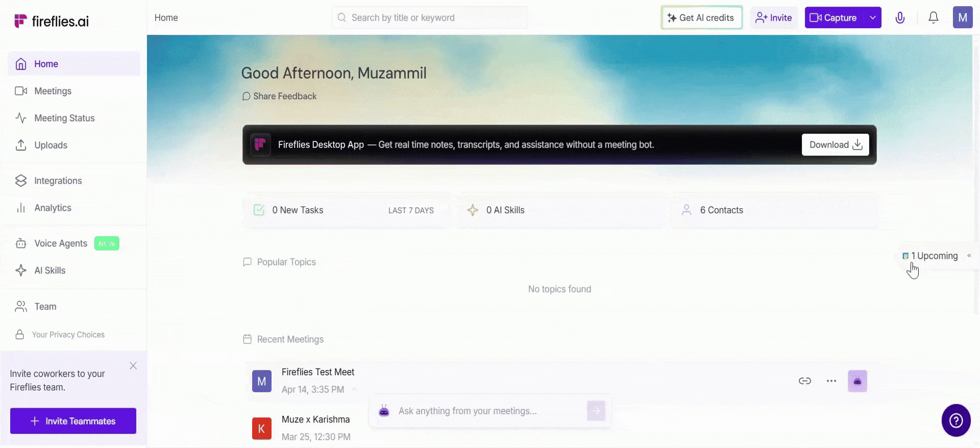Image resolution: width=980 pixels, height=448 pixels.
Task: Dismiss the invite coworkers card
Action: (x=133, y=366)
